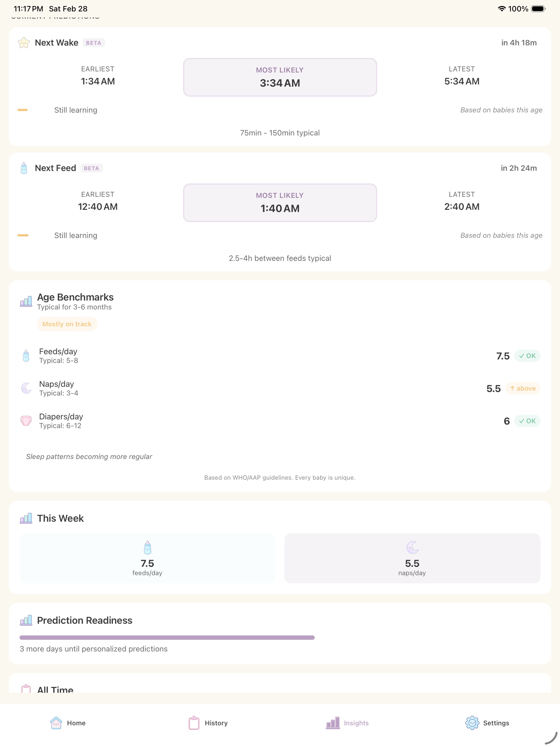Tap the 'in 4h 18m' countdown

pos(519,43)
